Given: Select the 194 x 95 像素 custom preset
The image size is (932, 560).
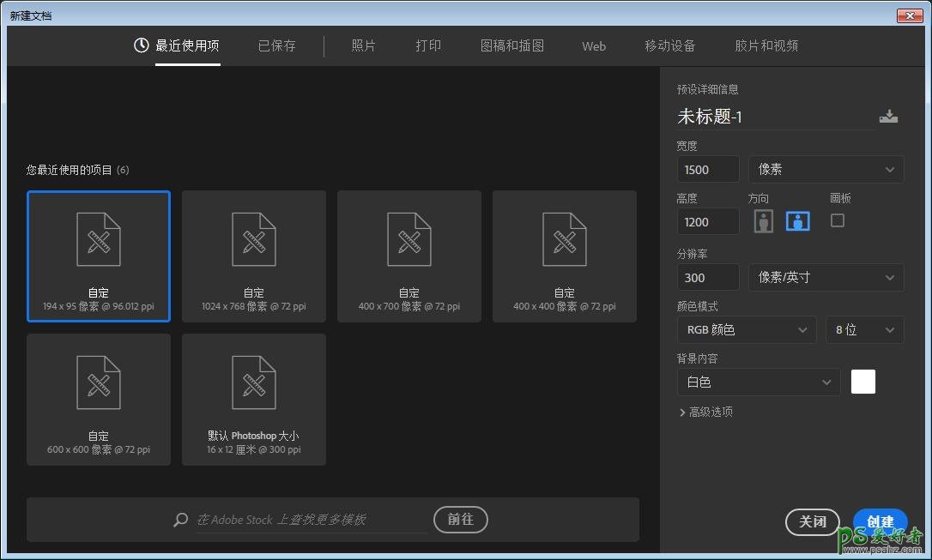Looking at the screenshot, I should (x=99, y=256).
